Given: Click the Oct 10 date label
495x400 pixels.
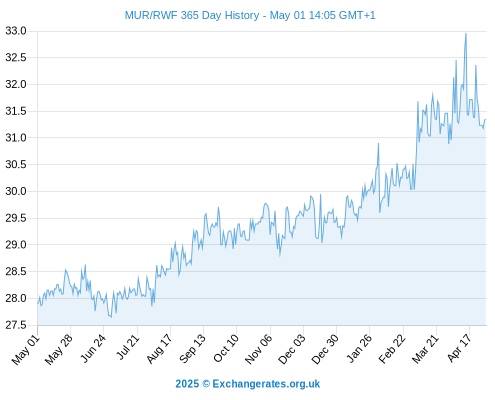Looking at the screenshot, I should pos(226,349).
